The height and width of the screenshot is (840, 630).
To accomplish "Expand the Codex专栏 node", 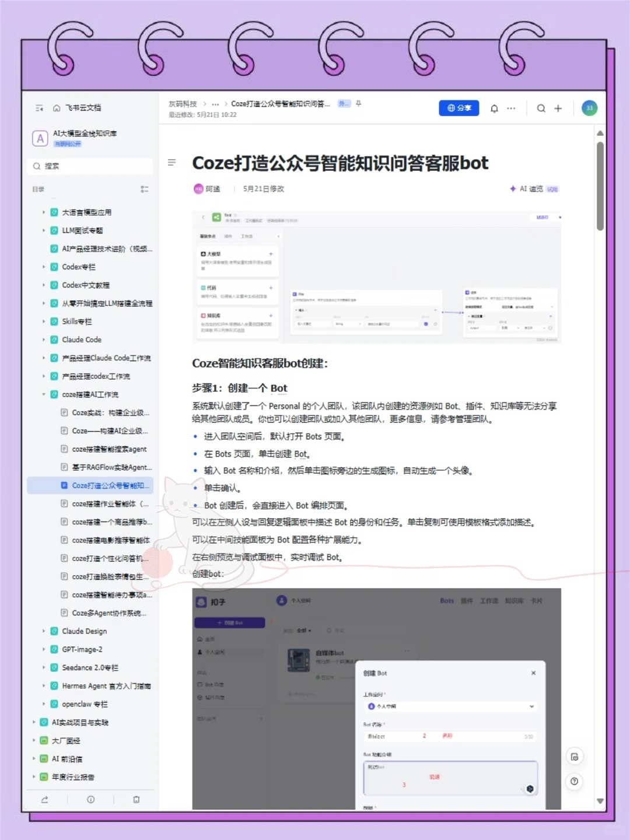I will click(x=43, y=267).
